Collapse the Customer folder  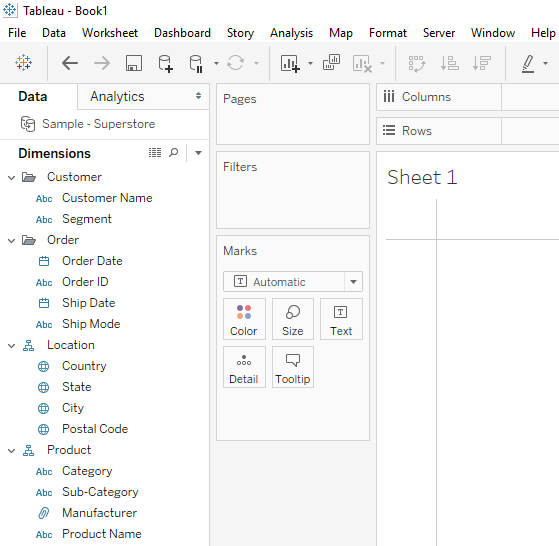tap(11, 177)
